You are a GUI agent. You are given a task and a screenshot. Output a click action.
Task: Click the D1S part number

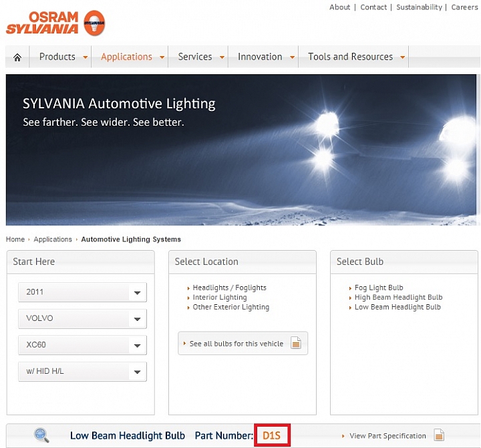271,435
